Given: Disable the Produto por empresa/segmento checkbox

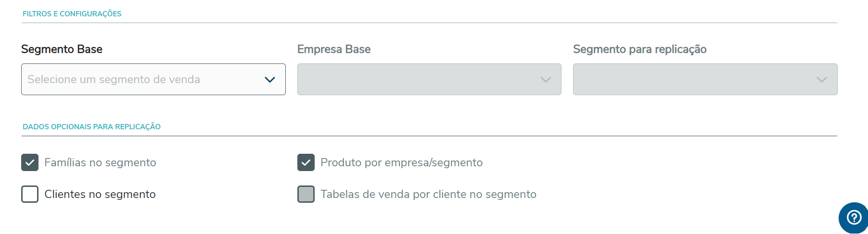Looking at the screenshot, I should [306, 162].
